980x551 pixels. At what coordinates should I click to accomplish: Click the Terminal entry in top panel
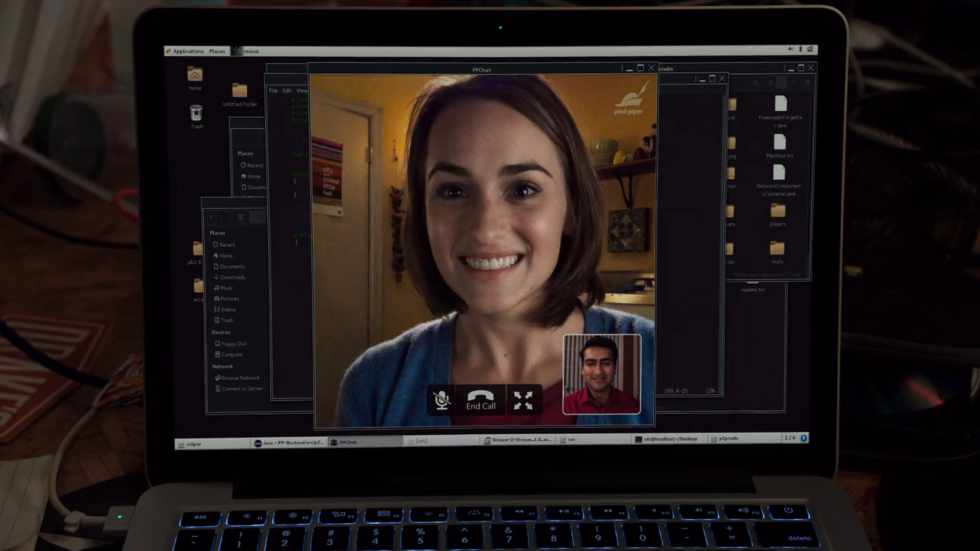pos(246,51)
